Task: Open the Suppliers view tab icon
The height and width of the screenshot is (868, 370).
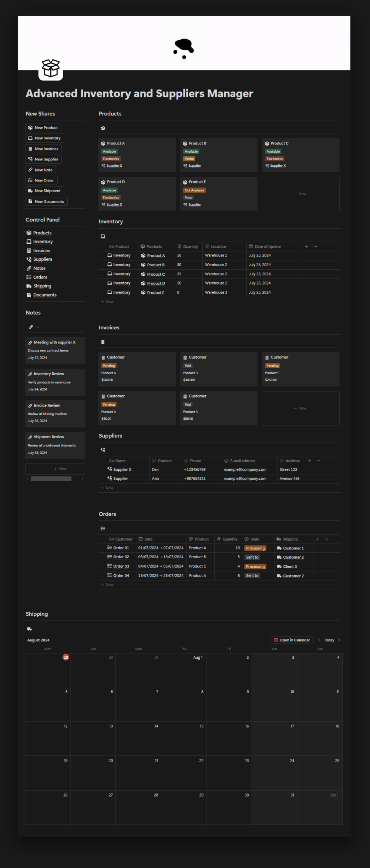Action: tap(103, 450)
